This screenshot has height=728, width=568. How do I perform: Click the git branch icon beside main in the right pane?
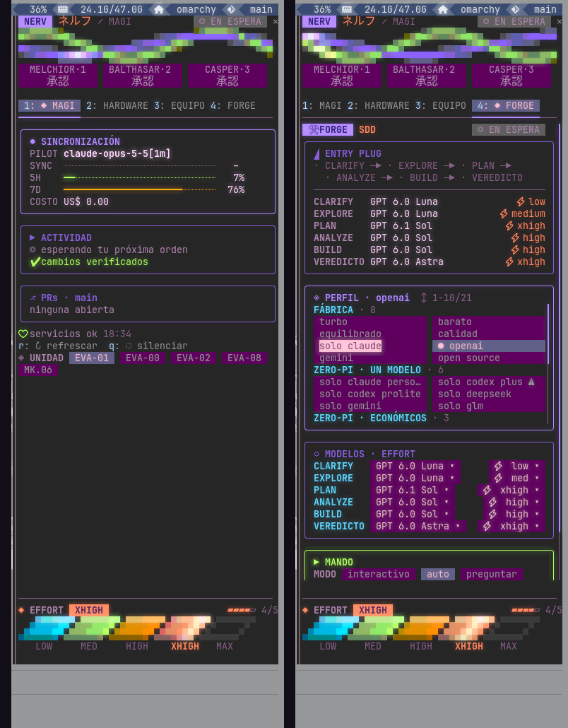[515, 9]
